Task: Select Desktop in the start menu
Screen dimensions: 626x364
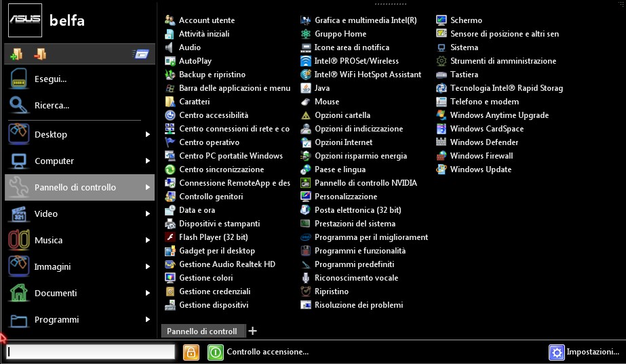Action: point(80,134)
